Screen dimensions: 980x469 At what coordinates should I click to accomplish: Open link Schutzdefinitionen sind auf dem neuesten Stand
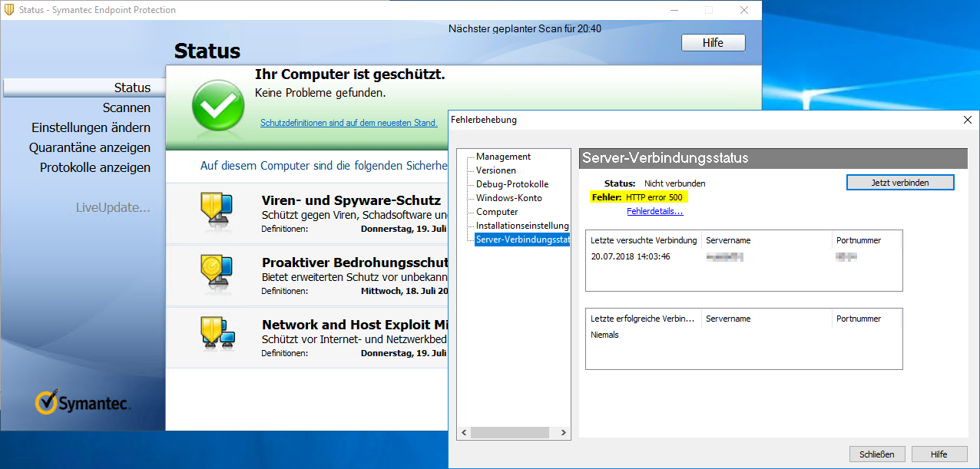(x=349, y=123)
